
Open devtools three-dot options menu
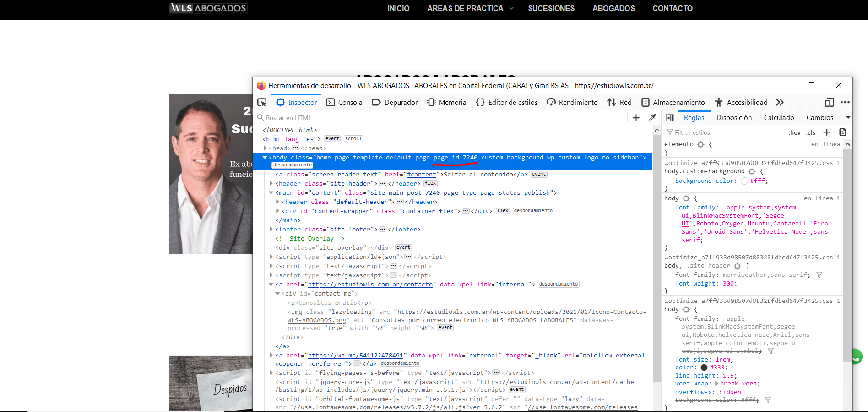[x=845, y=102]
